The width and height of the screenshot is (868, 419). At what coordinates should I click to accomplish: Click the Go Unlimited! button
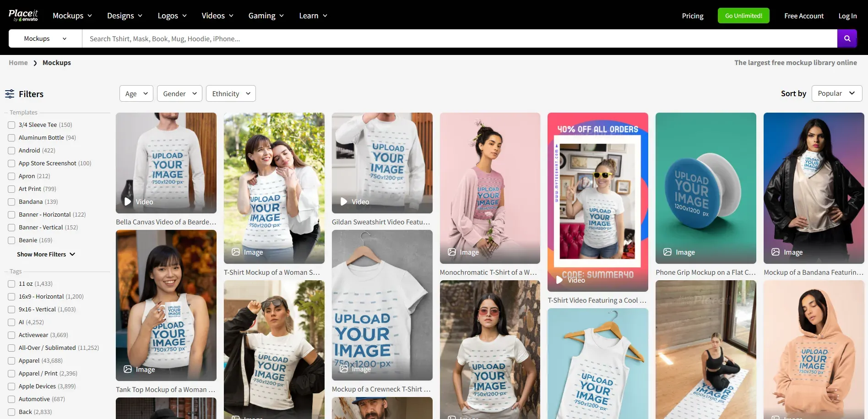click(x=743, y=15)
